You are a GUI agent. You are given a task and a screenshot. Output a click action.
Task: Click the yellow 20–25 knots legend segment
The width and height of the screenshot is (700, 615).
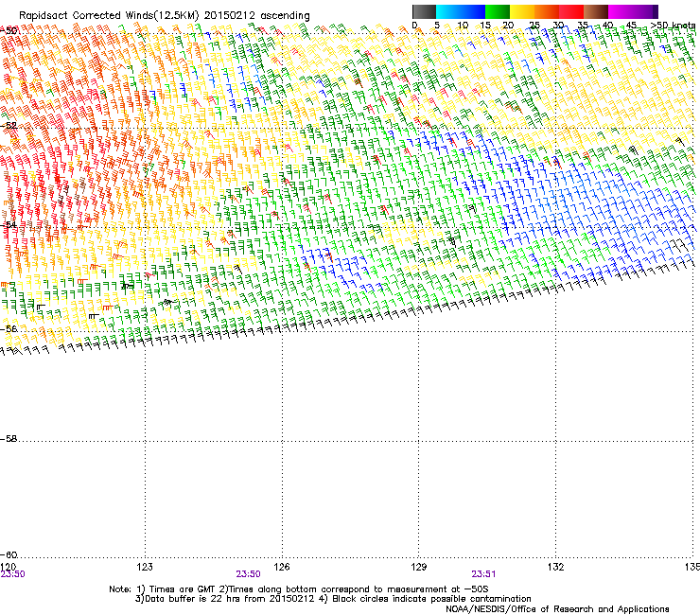pyautogui.click(x=522, y=11)
